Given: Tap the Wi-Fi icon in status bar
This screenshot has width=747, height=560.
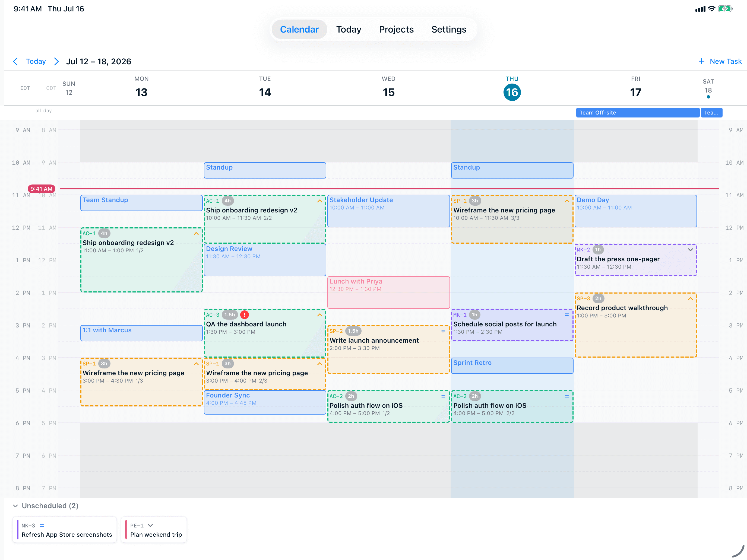Looking at the screenshot, I should coord(711,9).
